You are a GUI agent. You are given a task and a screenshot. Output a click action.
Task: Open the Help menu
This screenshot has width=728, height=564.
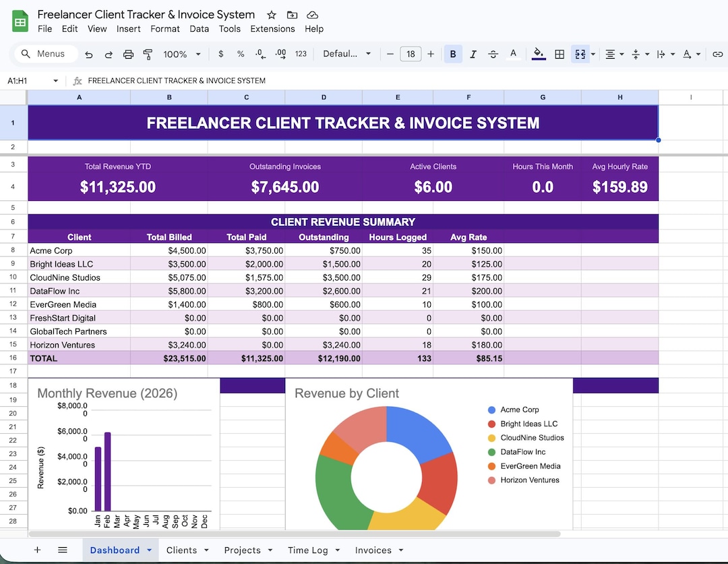tap(314, 29)
